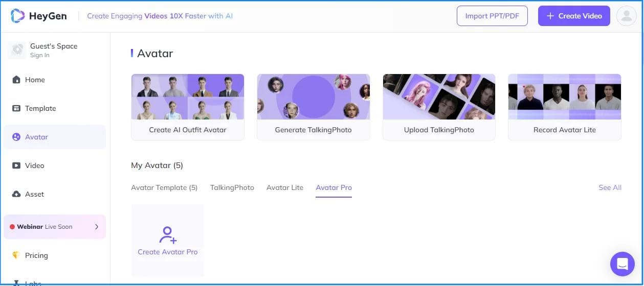Click the Video play icon in sidebar
This screenshot has width=644, height=286.
point(16,165)
